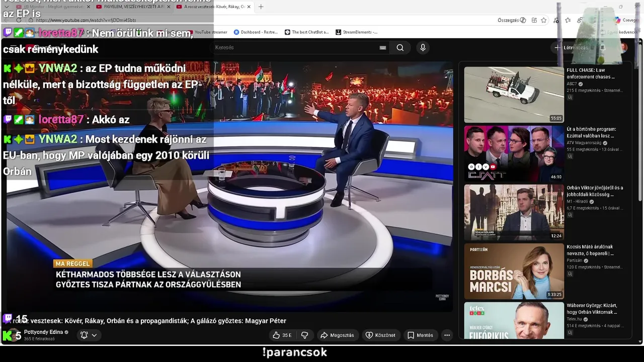
Task: Click the Telex.hu channel name
Action: click(x=574, y=319)
